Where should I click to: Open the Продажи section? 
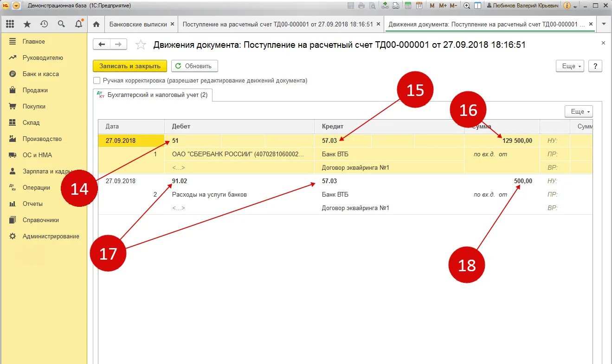[x=35, y=90]
